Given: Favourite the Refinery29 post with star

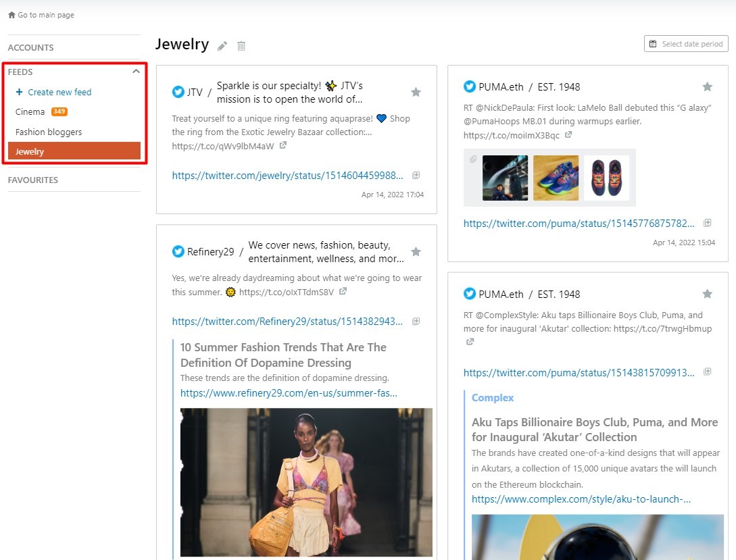Looking at the screenshot, I should (416, 252).
